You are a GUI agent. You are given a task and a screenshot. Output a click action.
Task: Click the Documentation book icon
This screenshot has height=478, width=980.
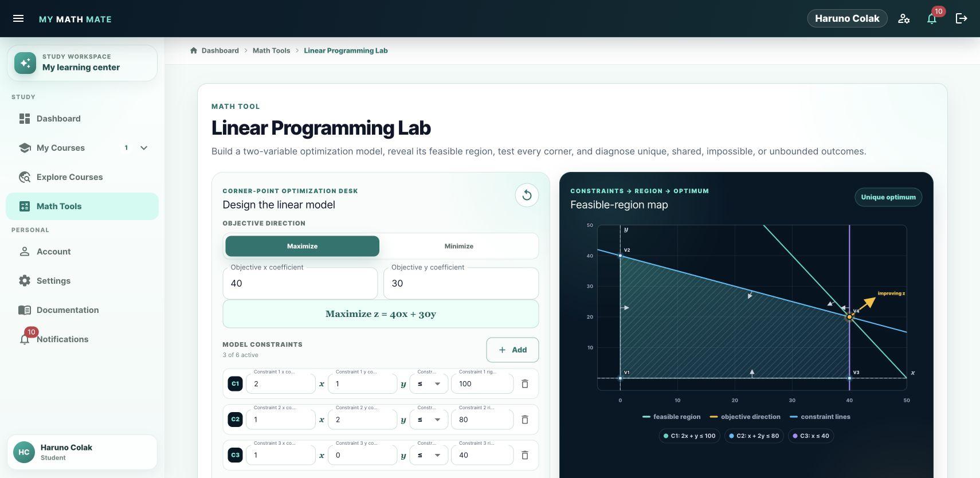(x=25, y=310)
